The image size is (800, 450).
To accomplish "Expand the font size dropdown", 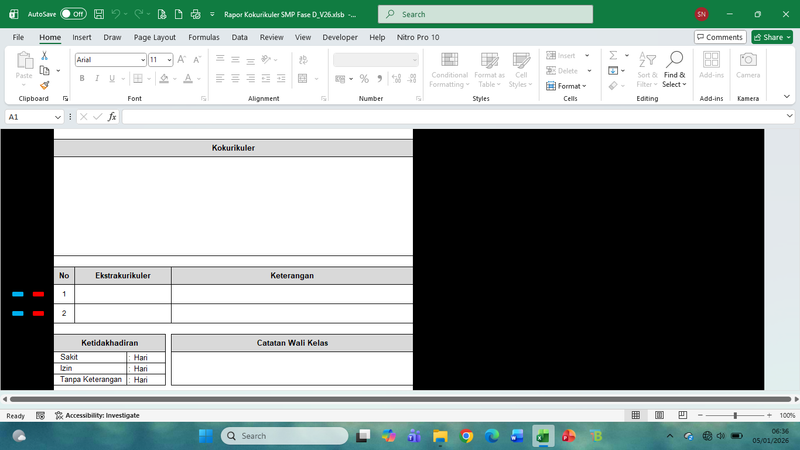I will pos(169,60).
